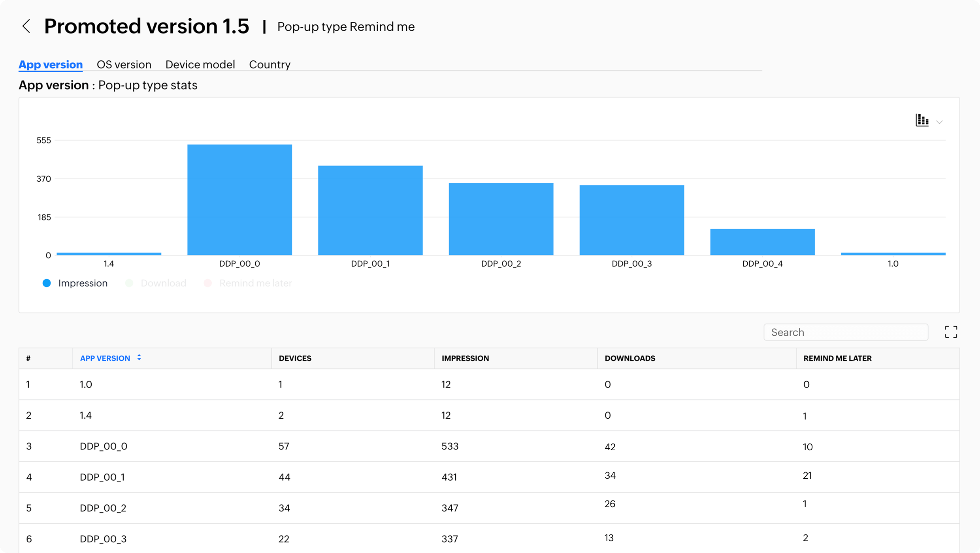Open the chart type dropdown chevron
980x553 pixels.
[x=939, y=122]
